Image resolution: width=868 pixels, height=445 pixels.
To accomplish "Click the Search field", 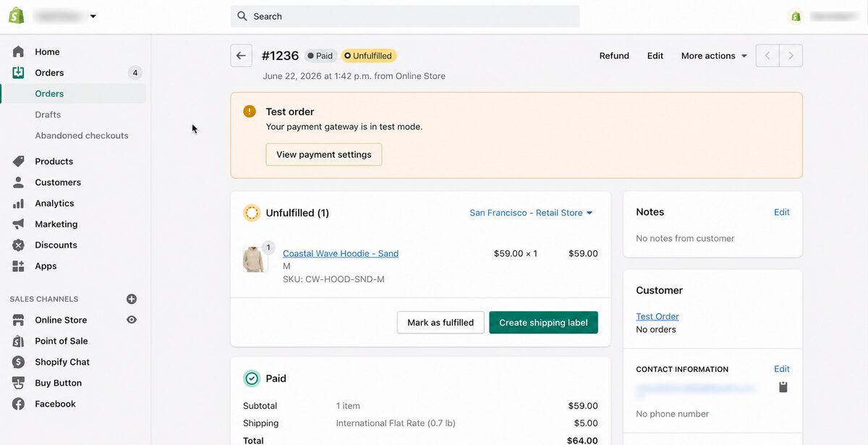I will pos(405,16).
